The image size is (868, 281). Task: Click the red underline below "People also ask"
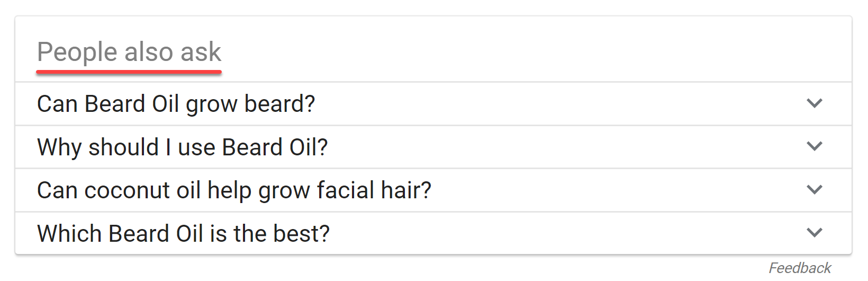[x=129, y=72]
